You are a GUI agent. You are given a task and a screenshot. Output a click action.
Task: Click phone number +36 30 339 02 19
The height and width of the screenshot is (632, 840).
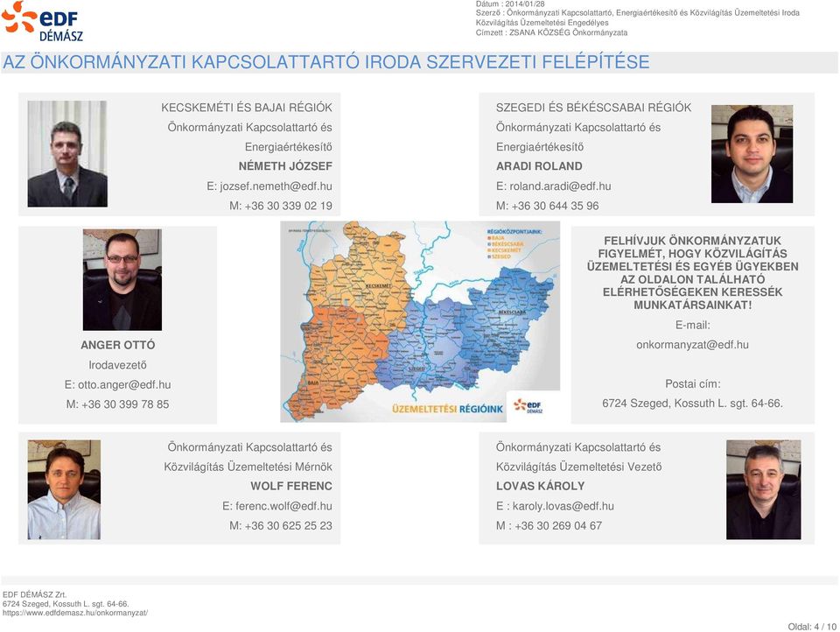point(288,206)
